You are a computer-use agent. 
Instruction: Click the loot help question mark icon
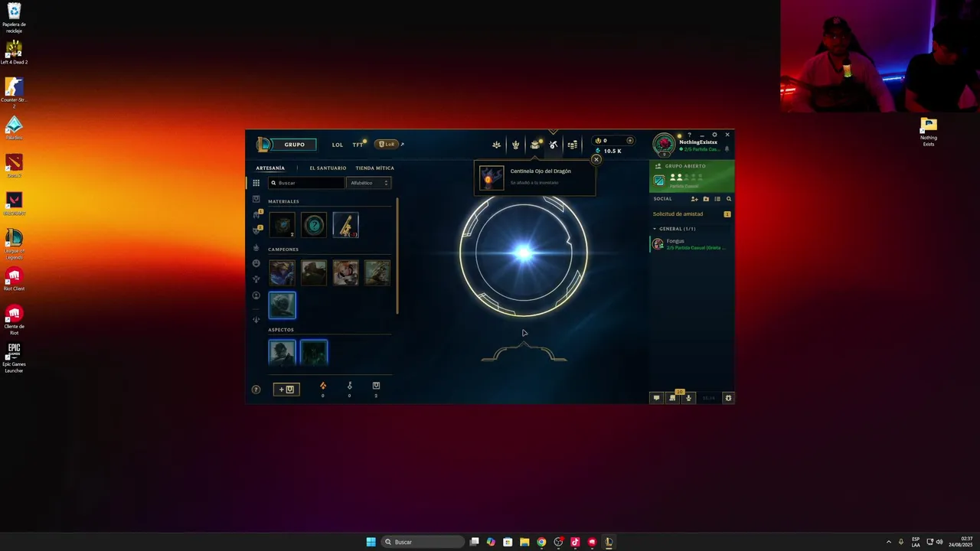256,390
